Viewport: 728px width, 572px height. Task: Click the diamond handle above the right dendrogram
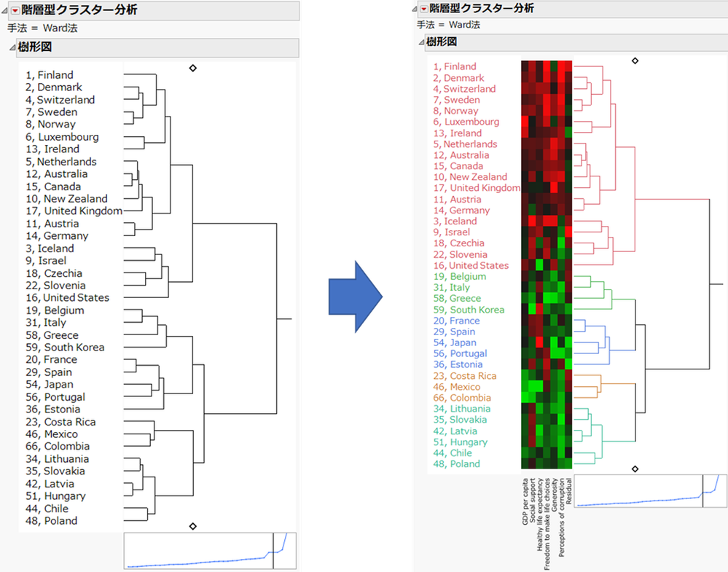634,60
